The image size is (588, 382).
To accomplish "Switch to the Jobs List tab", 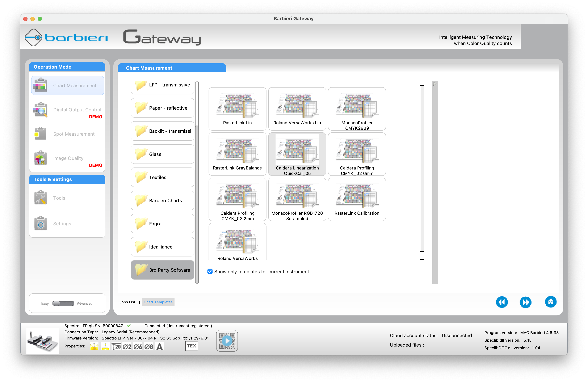I will (127, 302).
